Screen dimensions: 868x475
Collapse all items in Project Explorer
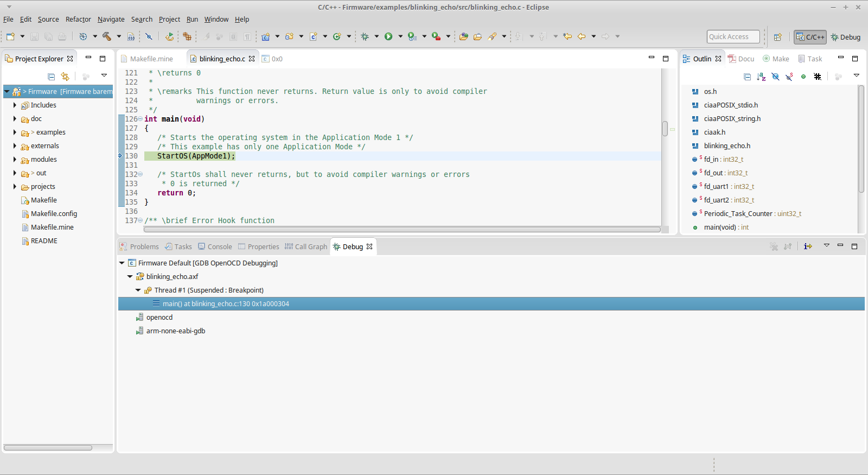pos(52,77)
